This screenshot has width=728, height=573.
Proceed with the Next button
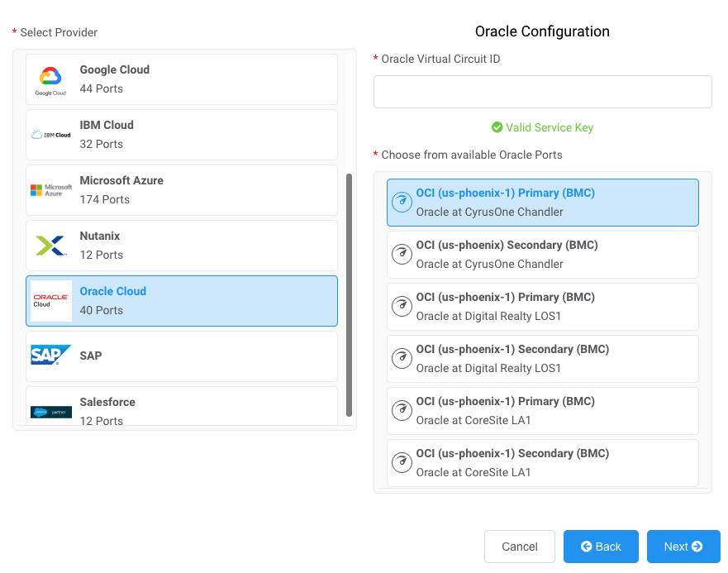coord(683,547)
